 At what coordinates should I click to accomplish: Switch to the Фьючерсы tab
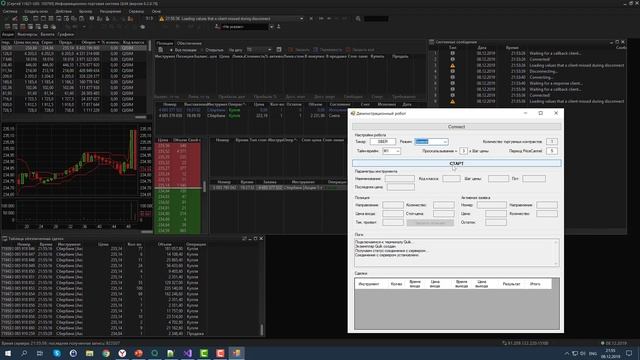27,35
